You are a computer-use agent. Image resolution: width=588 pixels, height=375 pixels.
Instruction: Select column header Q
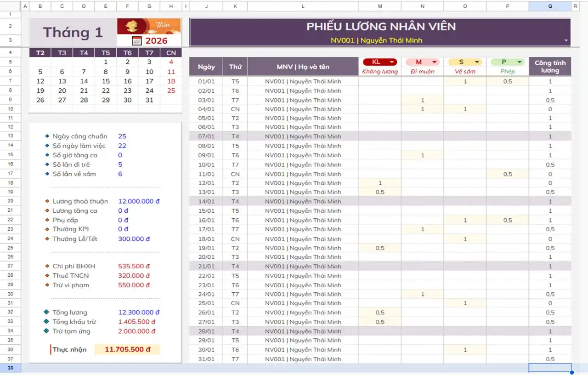point(550,6)
